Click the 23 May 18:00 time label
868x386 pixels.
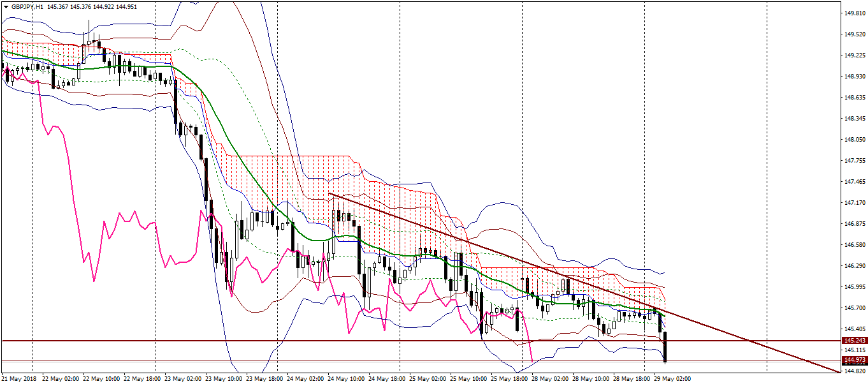[263, 379]
